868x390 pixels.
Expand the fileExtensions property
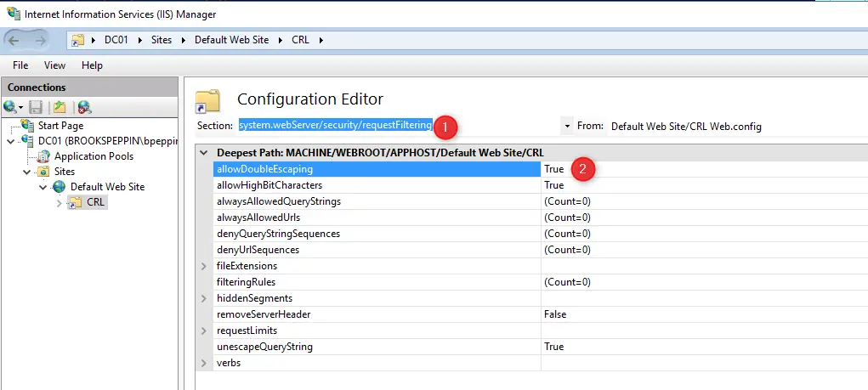click(x=204, y=266)
